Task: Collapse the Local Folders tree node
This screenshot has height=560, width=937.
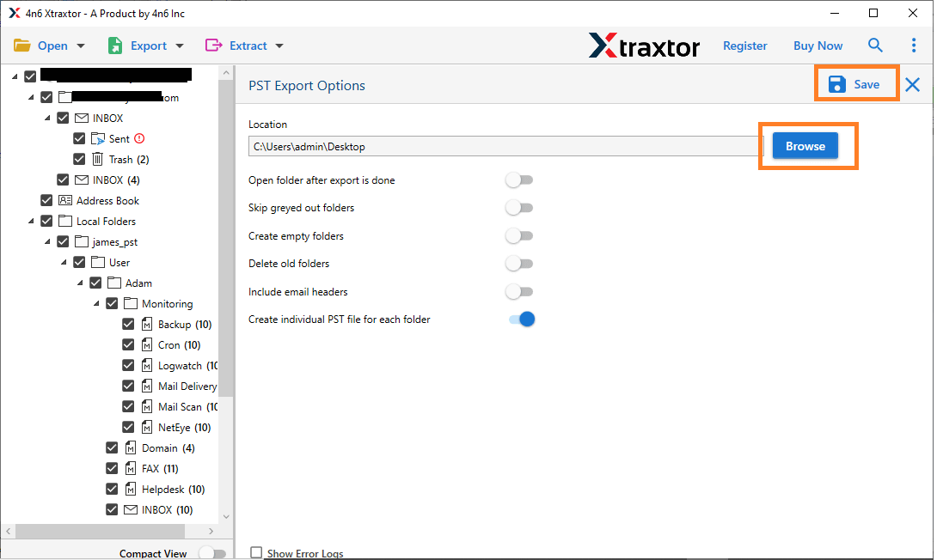Action: coord(32,222)
